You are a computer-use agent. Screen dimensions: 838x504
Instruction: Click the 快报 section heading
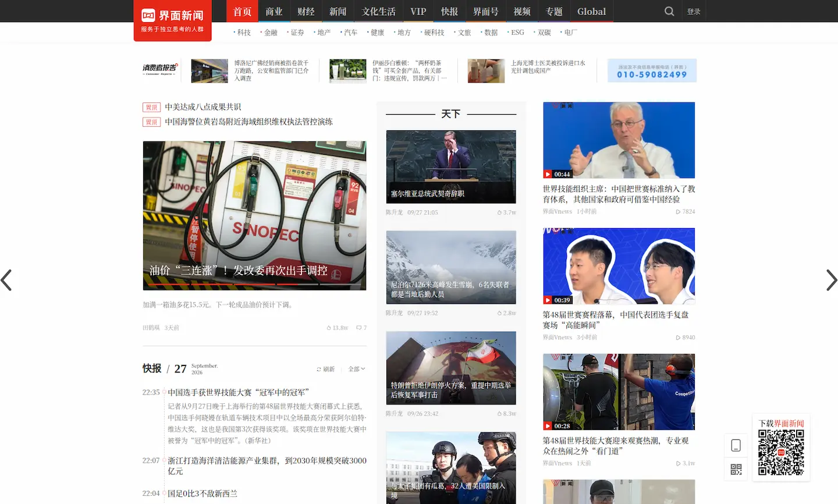pyautogui.click(x=152, y=368)
